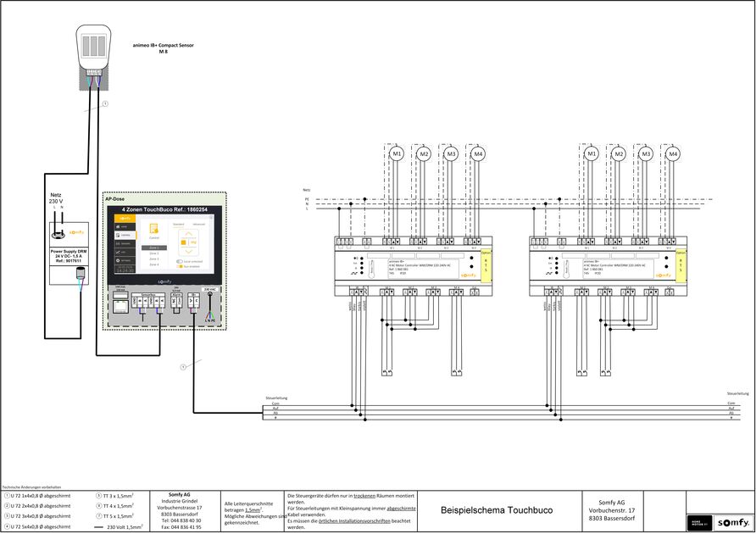The width and height of the screenshot is (756, 534).
Task: Switch to Standard tab on touchscreen
Action: (x=178, y=225)
